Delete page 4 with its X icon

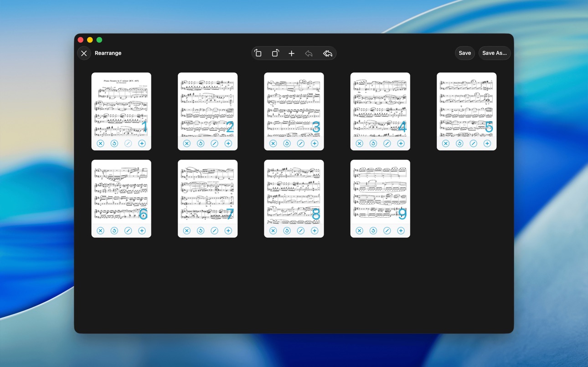(360, 143)
